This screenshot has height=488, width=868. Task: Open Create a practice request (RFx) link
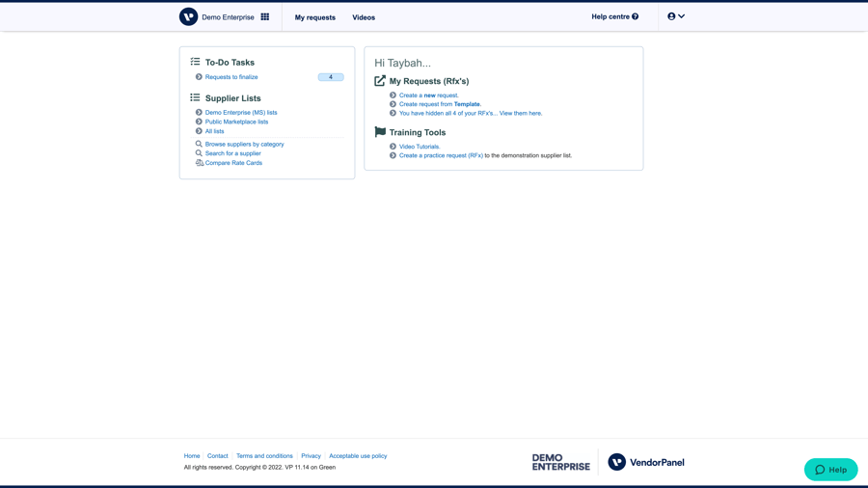pyautogui.click(x=441, y=155)
